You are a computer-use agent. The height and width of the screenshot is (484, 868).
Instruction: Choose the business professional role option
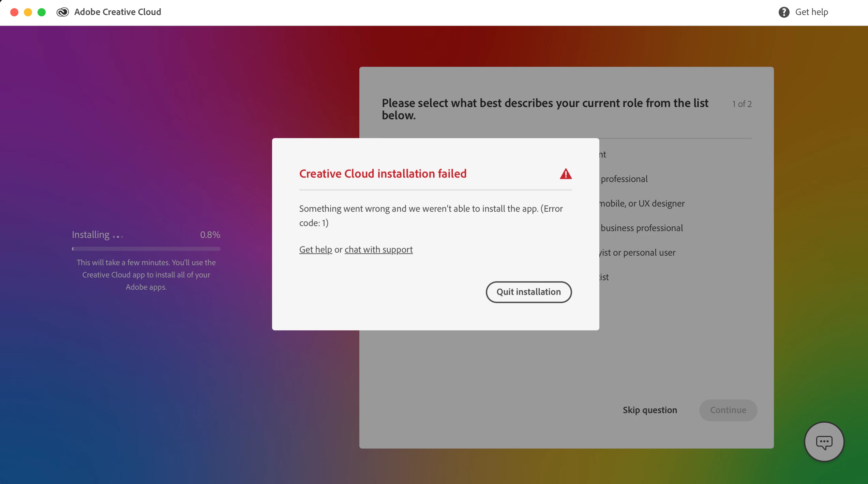click(642, 228)
